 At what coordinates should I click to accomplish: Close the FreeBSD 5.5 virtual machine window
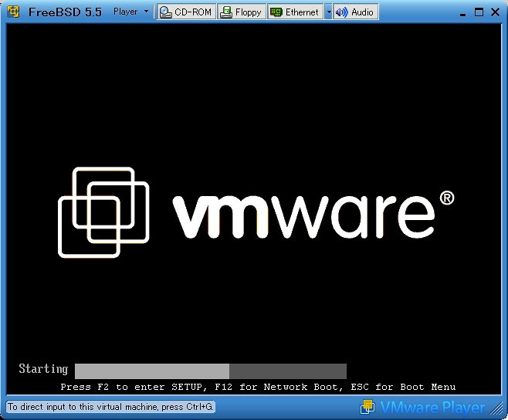[495, 12]
